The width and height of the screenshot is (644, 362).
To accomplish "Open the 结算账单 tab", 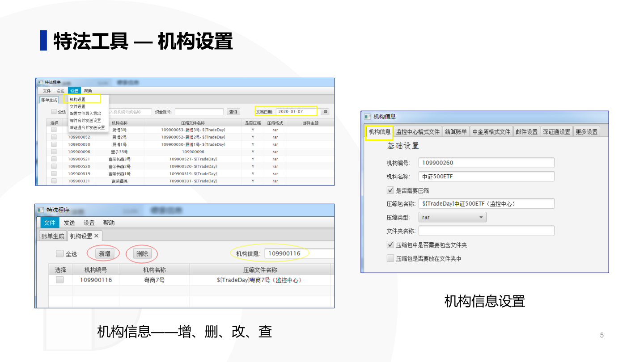I will (456, 132).
